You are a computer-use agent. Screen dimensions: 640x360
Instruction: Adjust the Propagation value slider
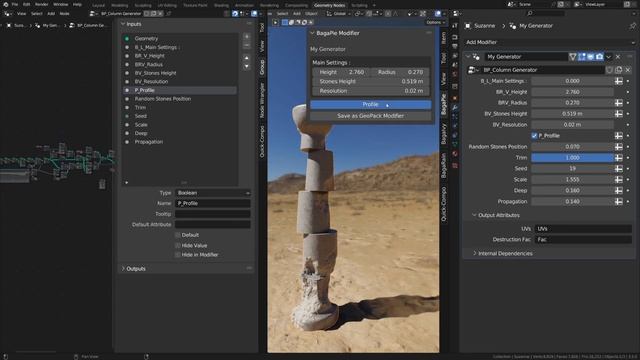click(x=572, y=202)
